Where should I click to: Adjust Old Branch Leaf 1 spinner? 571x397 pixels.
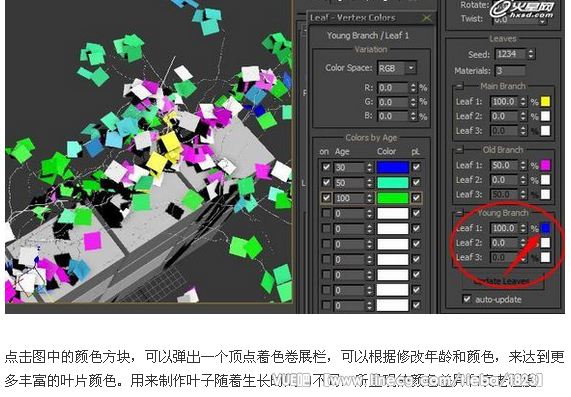coord(523,165)
